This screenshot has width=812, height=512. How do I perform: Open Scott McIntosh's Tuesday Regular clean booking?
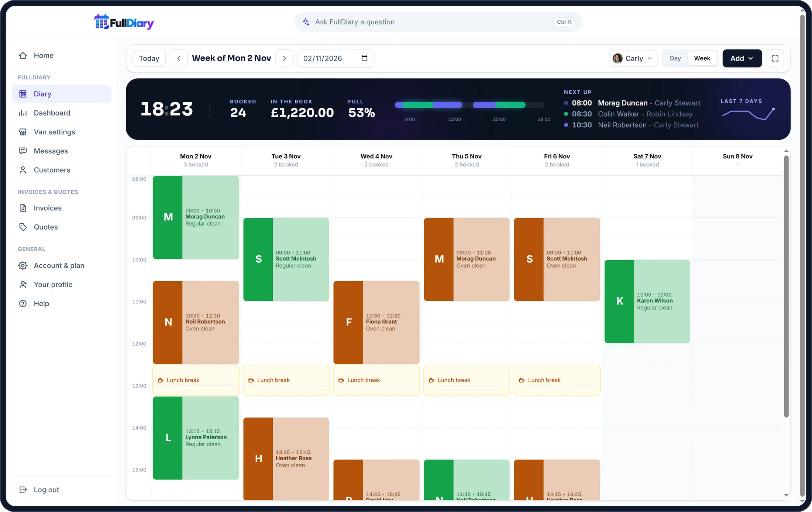286,259
